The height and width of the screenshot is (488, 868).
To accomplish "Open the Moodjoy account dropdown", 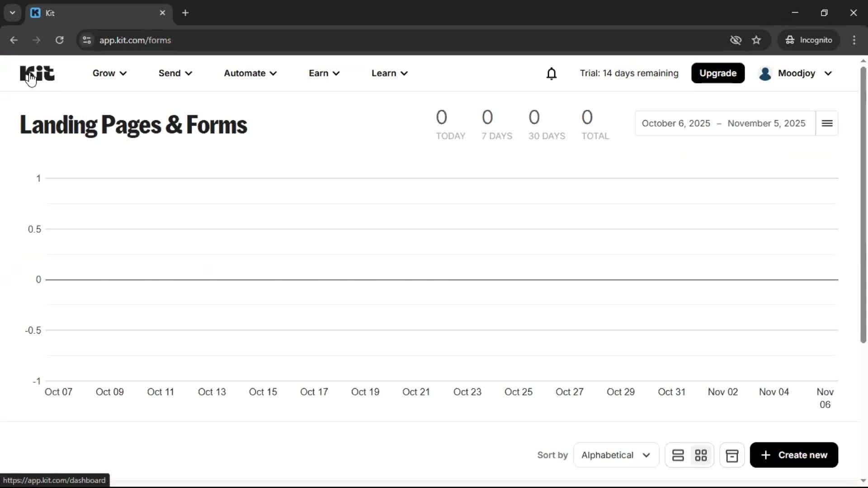I will pos(796,73).
